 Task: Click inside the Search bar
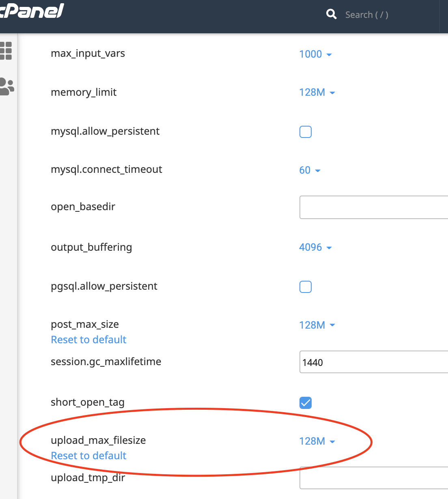[367, 14]
